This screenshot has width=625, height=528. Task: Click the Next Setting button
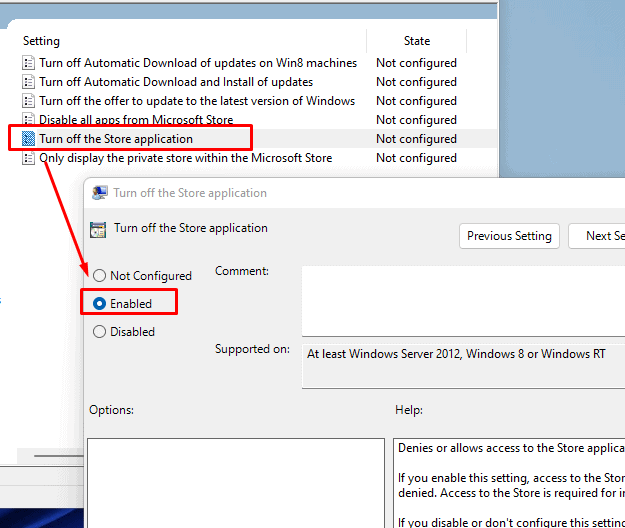(597, 236)
